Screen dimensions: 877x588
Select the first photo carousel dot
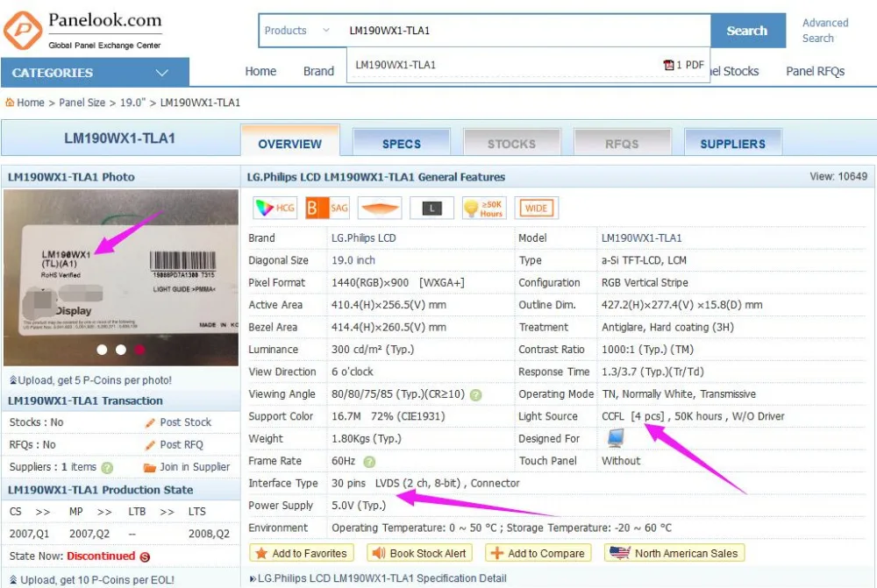[x=102, y=350]
